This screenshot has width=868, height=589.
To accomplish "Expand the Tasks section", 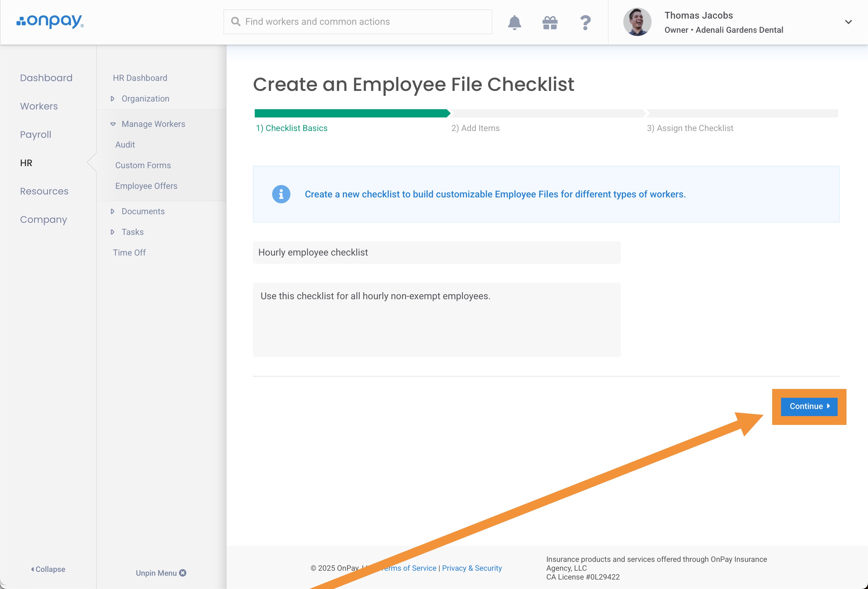I will tap(132, 232).
